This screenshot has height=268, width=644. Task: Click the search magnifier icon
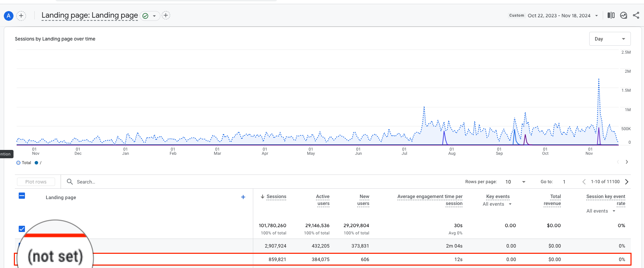pos(70,182)
